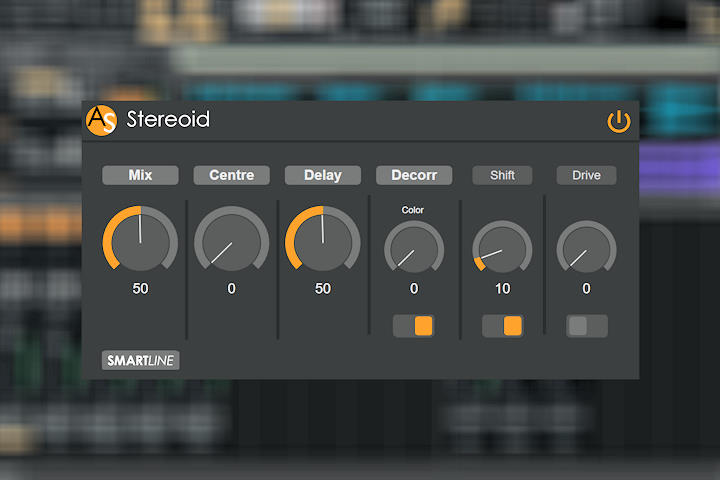Click the Decorr Color value 0
The image size is (720, 480).
point(414,288)
